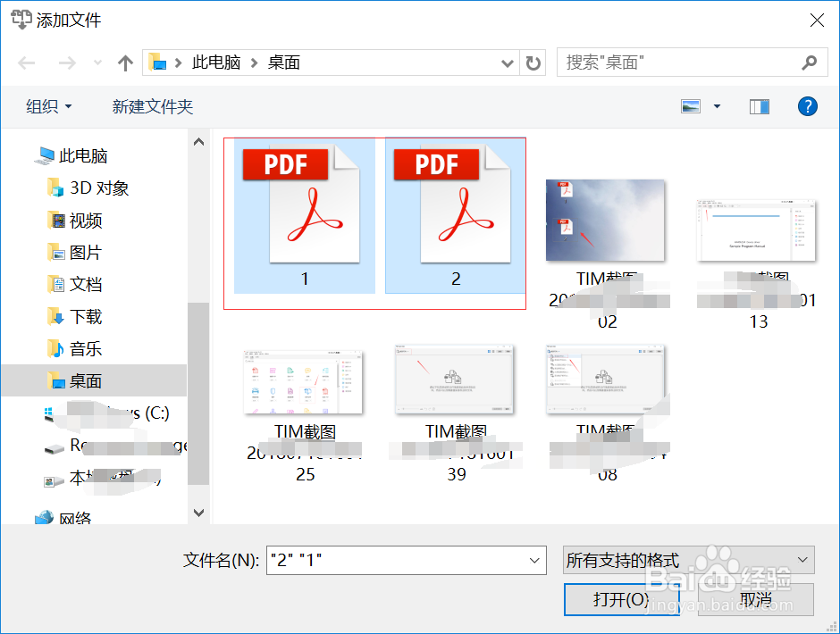Click the sidebar scroll down arrow

(x=198, y=513)
